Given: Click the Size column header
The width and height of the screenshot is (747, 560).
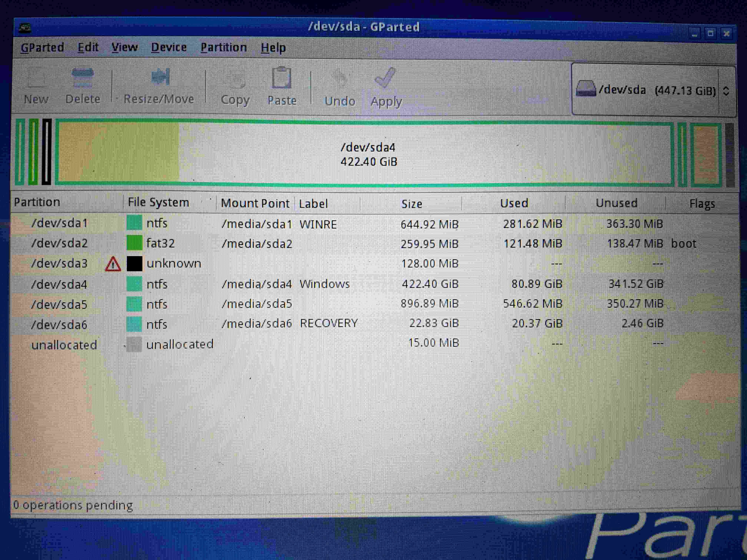Looking at the screenshot, I should pyautogui.click(x=411, y=204).
